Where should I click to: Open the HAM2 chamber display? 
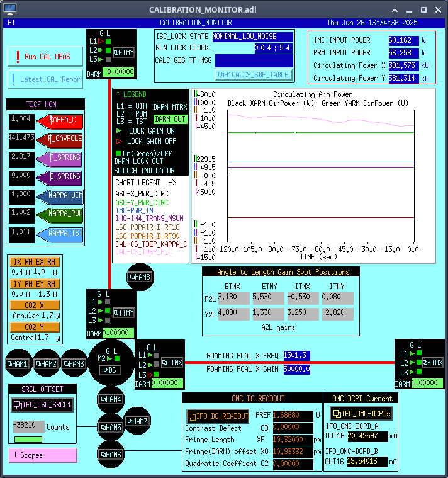(47, 363)
